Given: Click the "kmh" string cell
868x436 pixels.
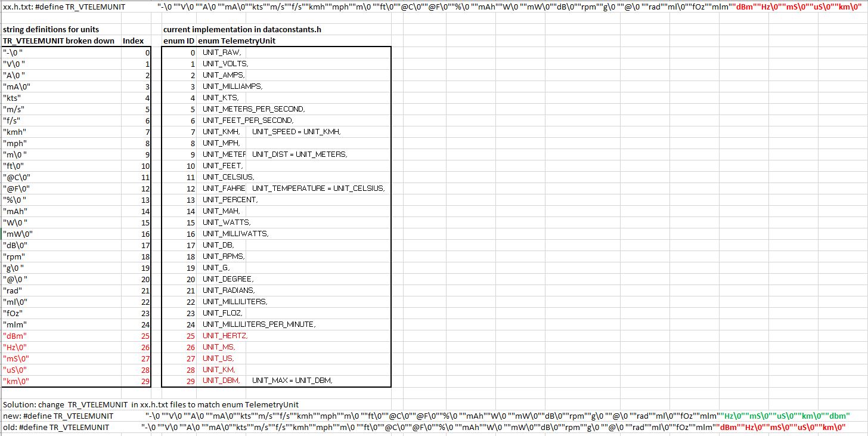Looking at the screenshot, I should [14, 132].
